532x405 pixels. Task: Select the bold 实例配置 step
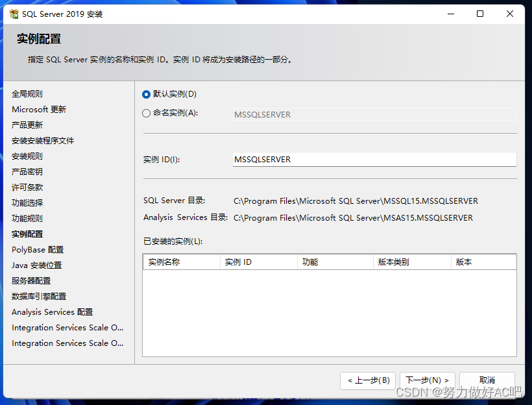(x=27, y=234)
